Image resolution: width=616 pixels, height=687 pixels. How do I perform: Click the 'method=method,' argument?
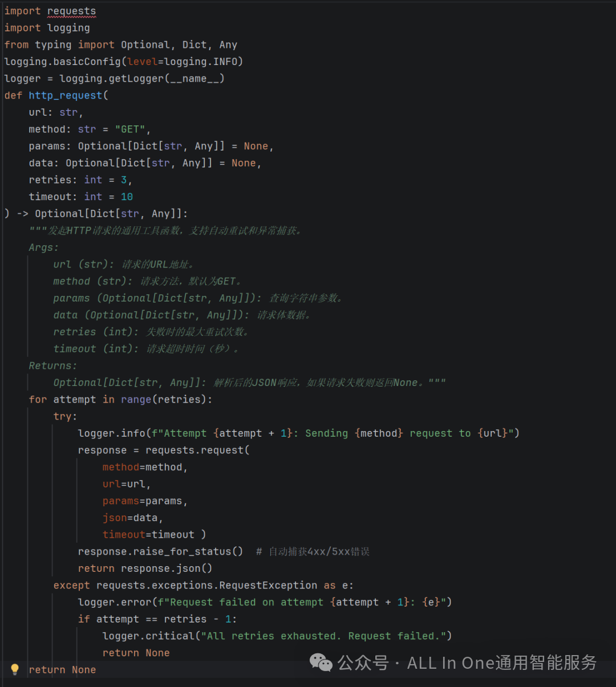click(145, 468)
